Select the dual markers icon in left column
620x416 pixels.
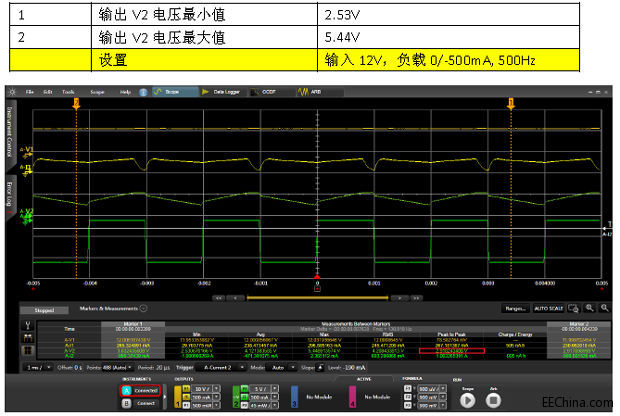click(28, 338)
